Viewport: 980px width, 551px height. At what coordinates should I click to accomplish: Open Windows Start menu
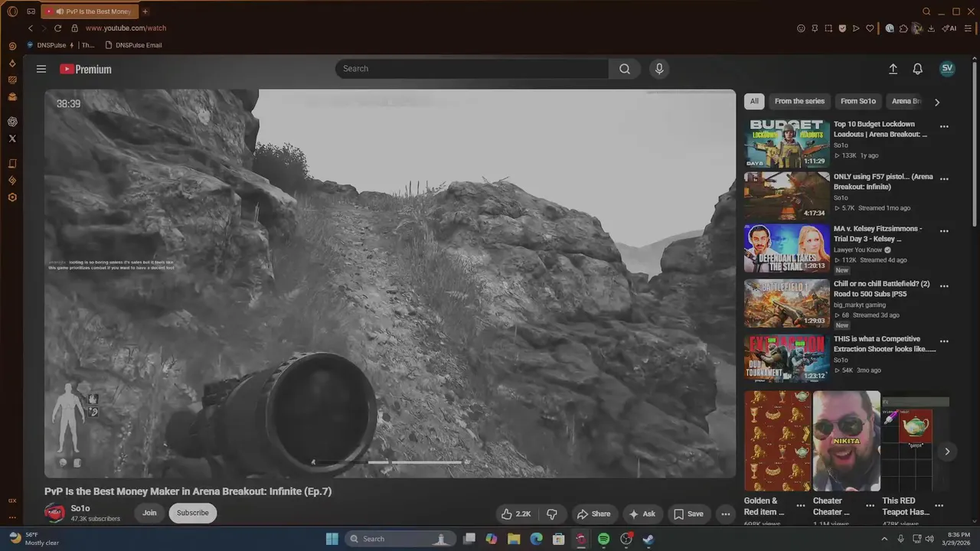(332, 539)
